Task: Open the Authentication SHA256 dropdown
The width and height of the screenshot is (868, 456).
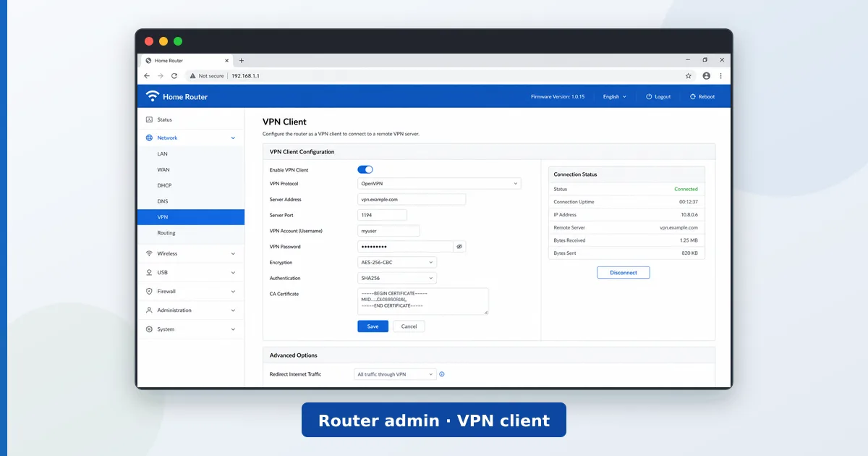Action: coord(397,278)
